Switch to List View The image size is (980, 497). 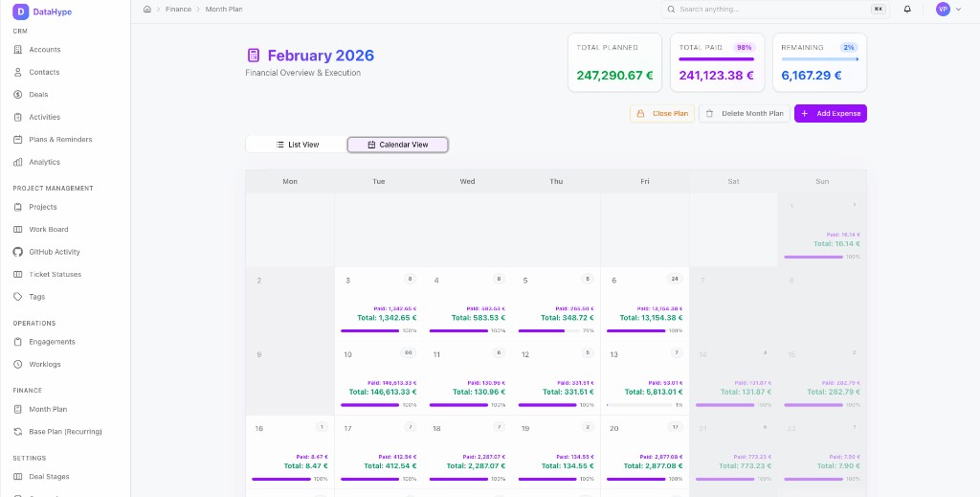(x=297, y=145)
